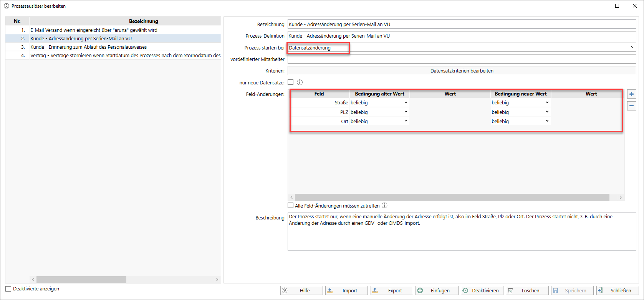
Task: Select the 'E-Mail Versand' trigger row
Action: pos(94,30)
